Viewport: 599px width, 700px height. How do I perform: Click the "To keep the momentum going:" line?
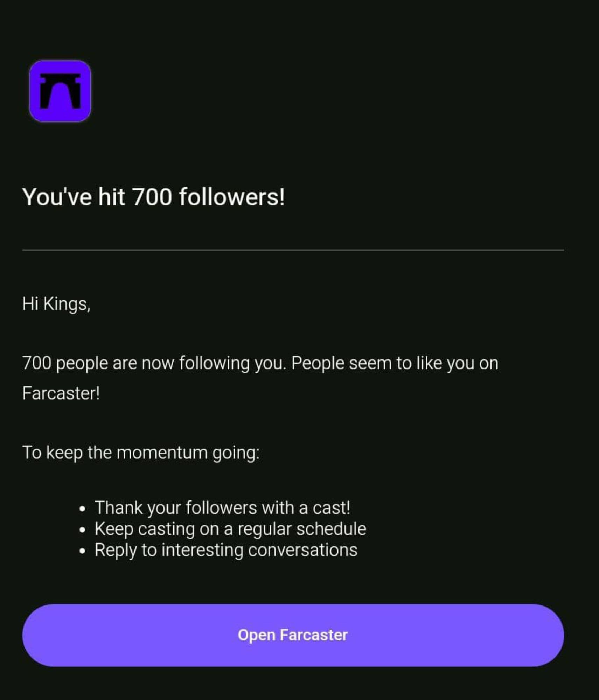click(141, 453)
